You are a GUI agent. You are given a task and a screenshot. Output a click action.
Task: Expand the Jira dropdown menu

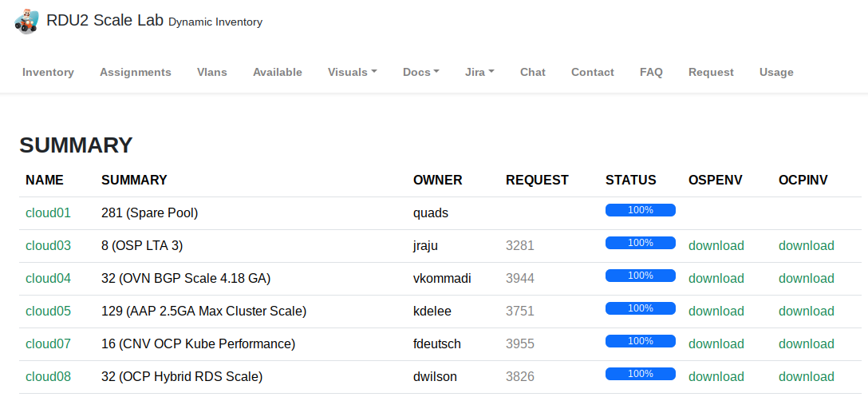(x=479, y=72)
